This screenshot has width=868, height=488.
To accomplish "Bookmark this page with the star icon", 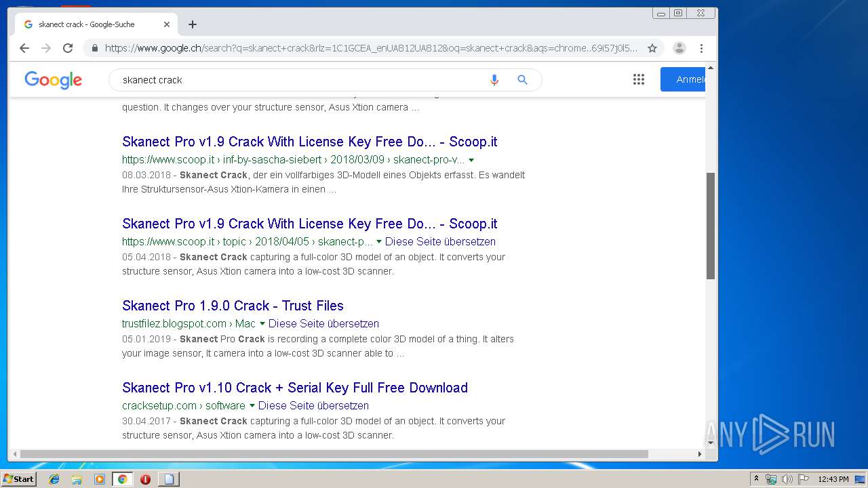I will pyautogui.click(x=652, y=48).
